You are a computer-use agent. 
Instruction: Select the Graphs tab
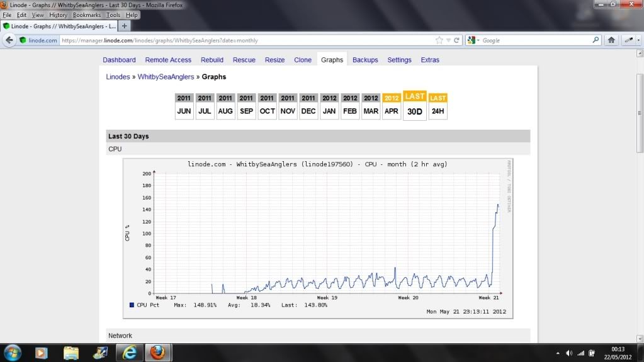[x=332, y=60]
